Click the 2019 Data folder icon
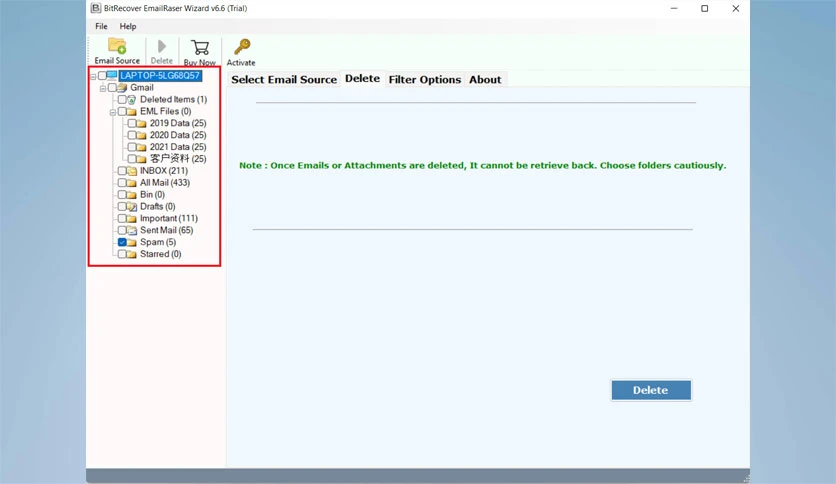Screen dimensions: 836x484 coord(141,124)
